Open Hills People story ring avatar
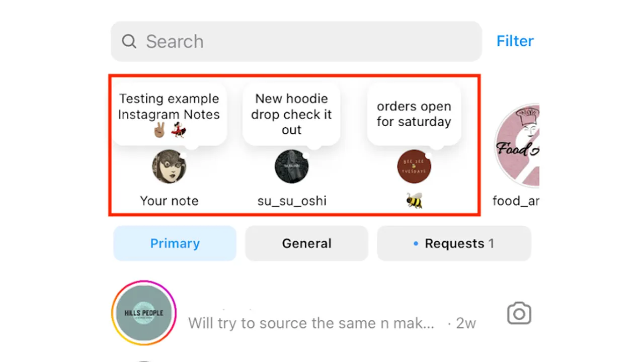The height and width of the screenshot is (362, 644). [x=144, y=313]
